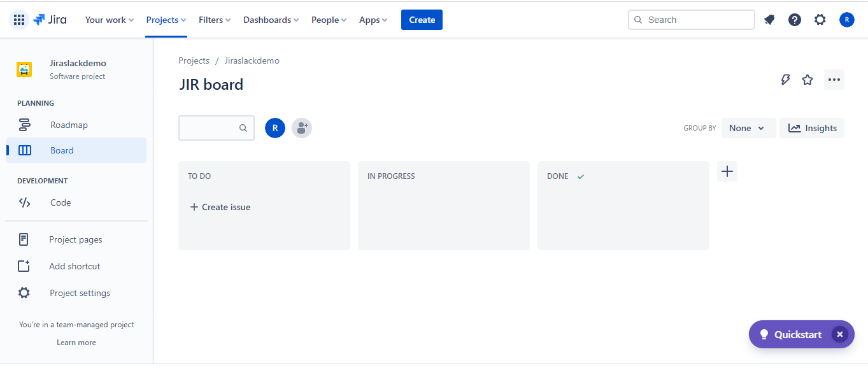
Task: Open the help question mark icon
Action: pos(794,19)
